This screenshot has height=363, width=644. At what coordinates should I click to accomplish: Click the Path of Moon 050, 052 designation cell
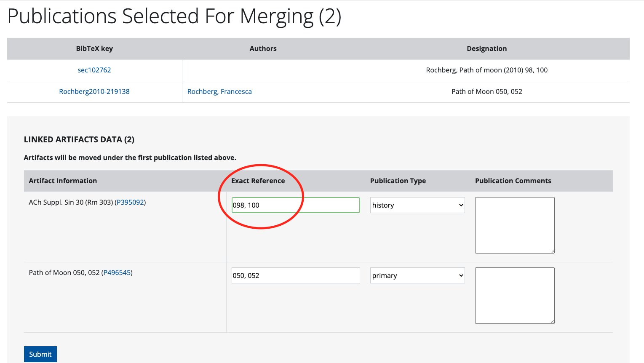[486, 91]
